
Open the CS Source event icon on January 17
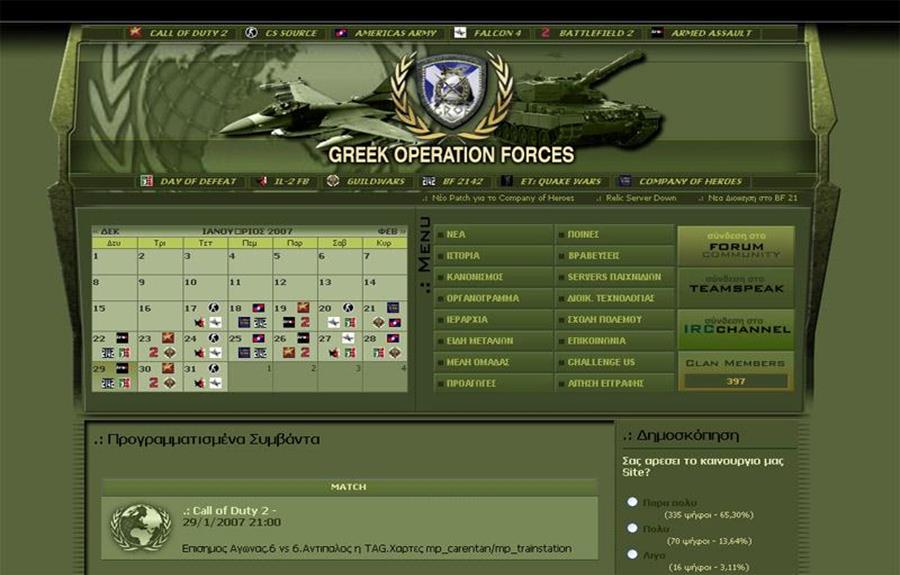click(214, 308)
